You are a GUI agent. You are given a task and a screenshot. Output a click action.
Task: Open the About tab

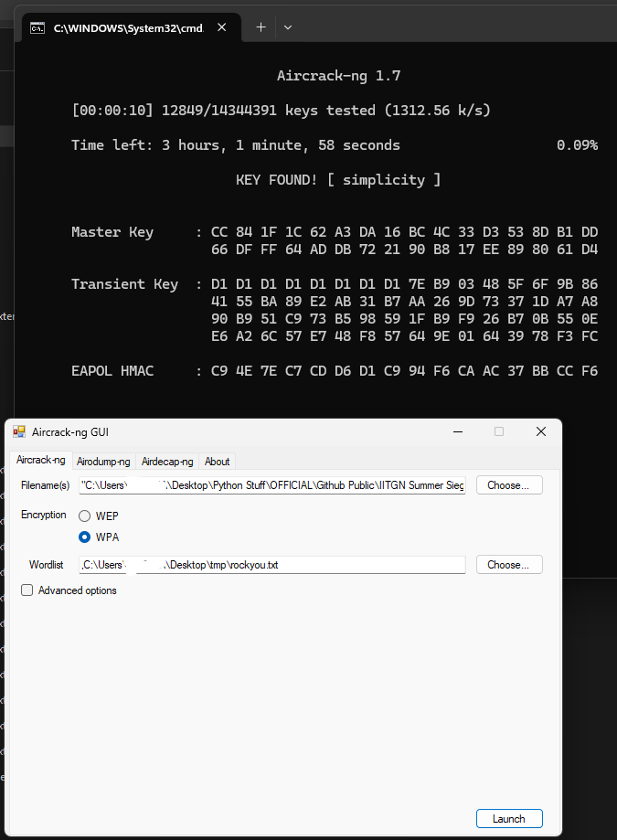point(217,462)
